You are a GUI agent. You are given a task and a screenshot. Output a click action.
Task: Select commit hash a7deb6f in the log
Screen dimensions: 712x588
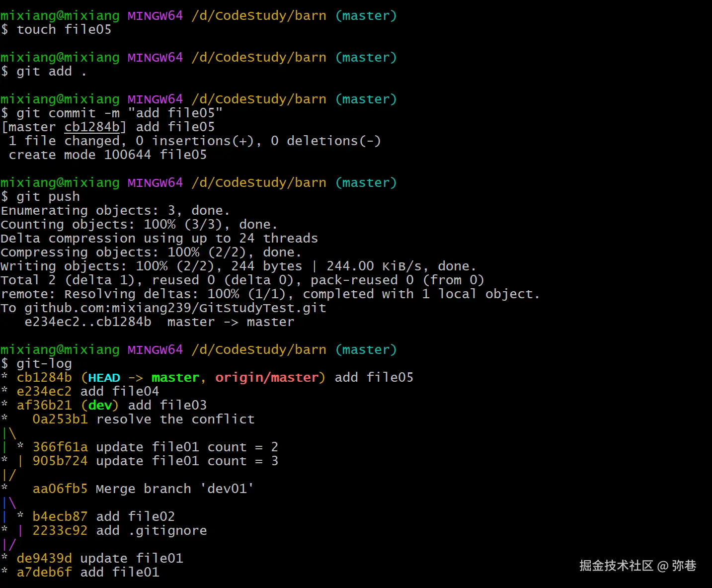pos(44,573)
